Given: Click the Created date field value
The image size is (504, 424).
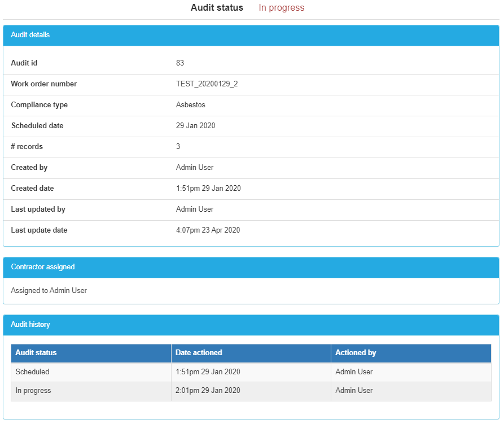Looking at the screenshot, I should (x=208, y=188).
